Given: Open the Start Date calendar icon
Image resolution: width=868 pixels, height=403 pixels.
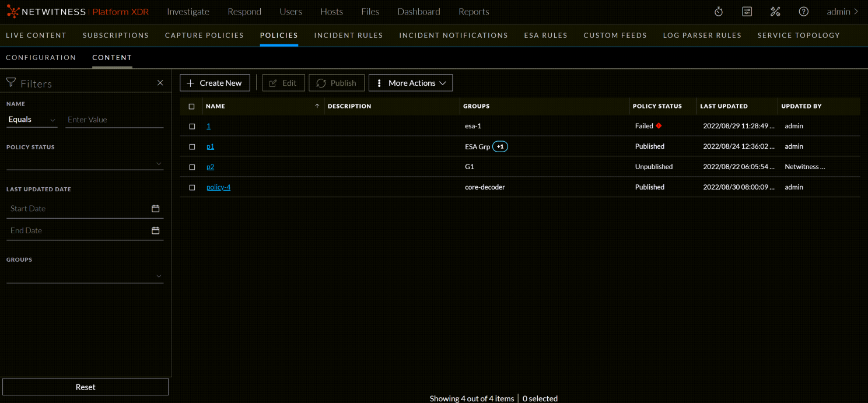Looking at the screenshot, I should (x=156, y=208).
